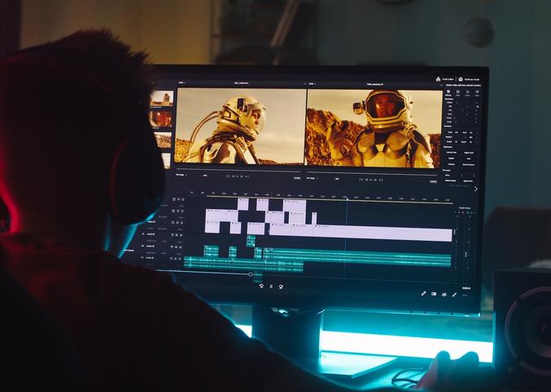Open the fourth tab icon in the right panel

[477, 93]
